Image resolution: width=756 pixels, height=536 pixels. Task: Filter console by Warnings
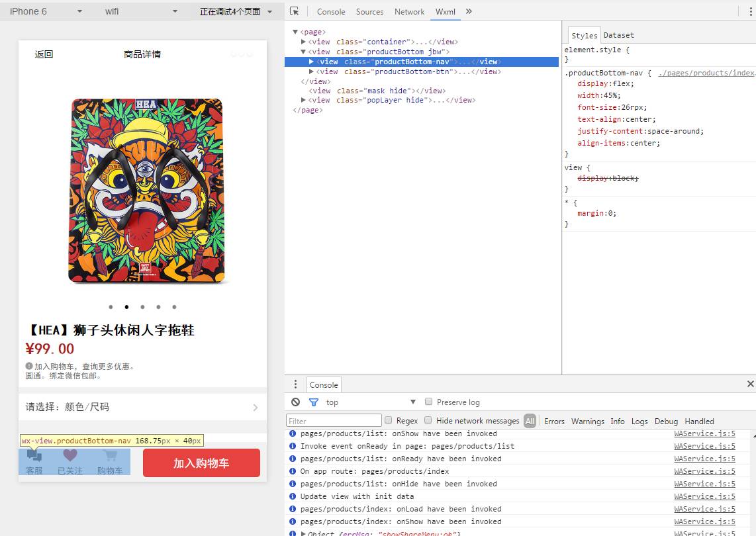tap(588, 422)
